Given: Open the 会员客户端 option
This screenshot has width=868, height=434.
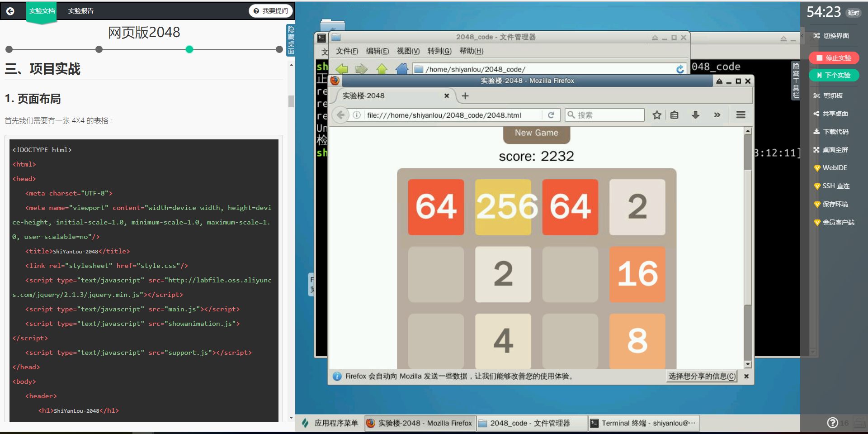Looking at the screenshot, I should pos(834,222).
